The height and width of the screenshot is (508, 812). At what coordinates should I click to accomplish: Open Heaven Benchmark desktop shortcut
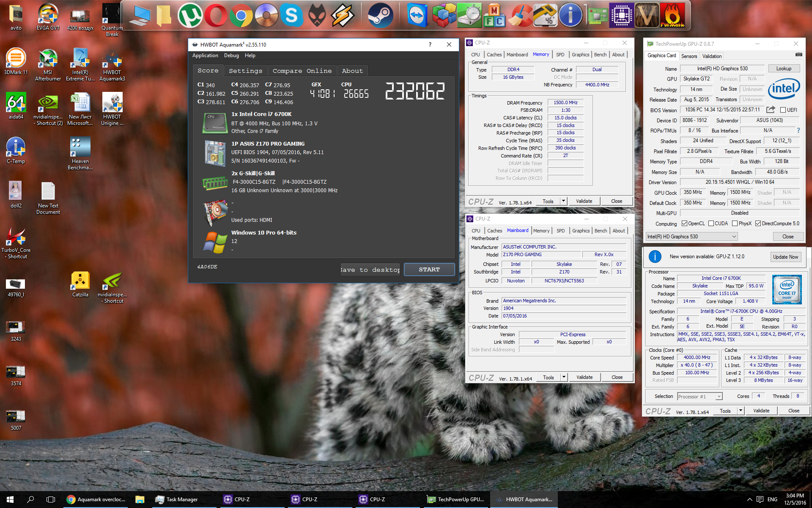point(80,153)
